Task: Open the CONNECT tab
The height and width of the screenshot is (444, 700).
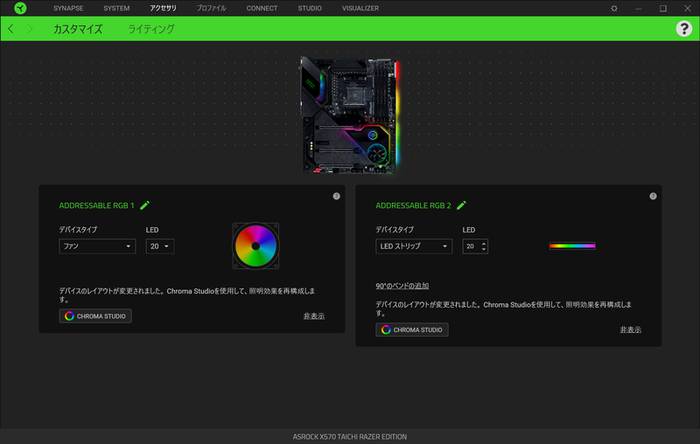Action: pos(262,8)
